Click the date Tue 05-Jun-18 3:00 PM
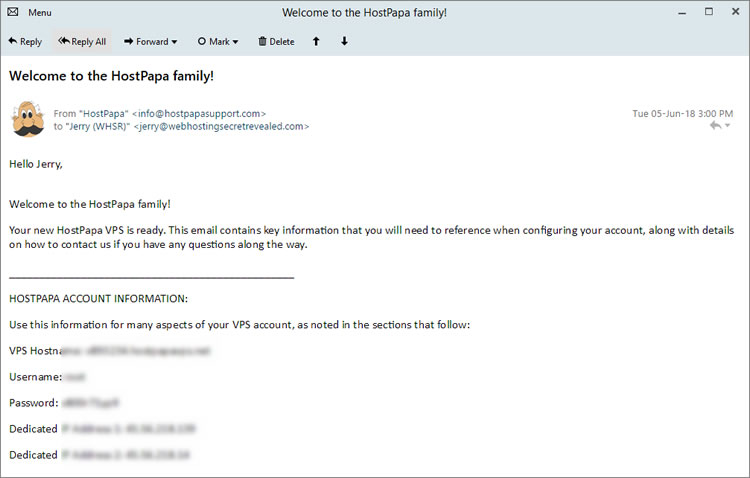The image size is (750, 478). tap(683, 113)
